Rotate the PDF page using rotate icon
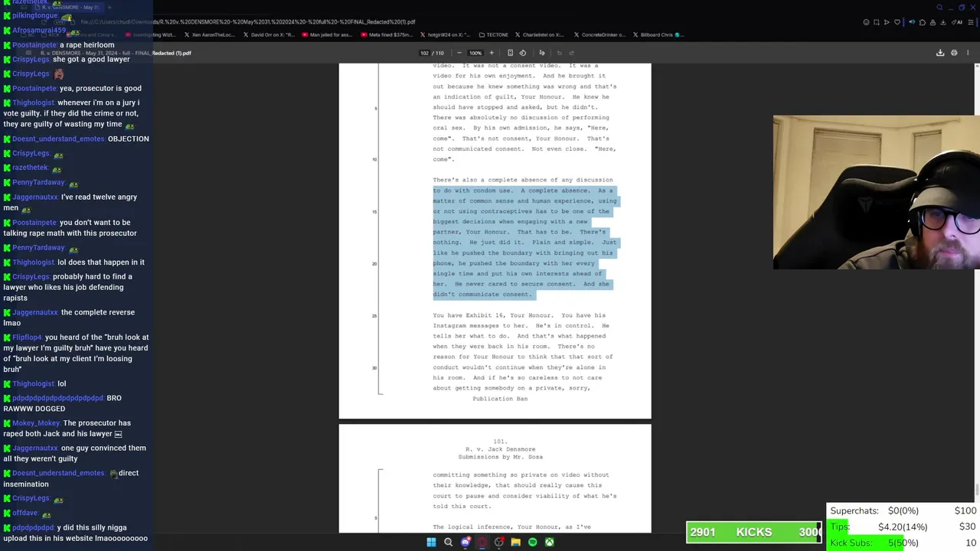 pos(523,53)
